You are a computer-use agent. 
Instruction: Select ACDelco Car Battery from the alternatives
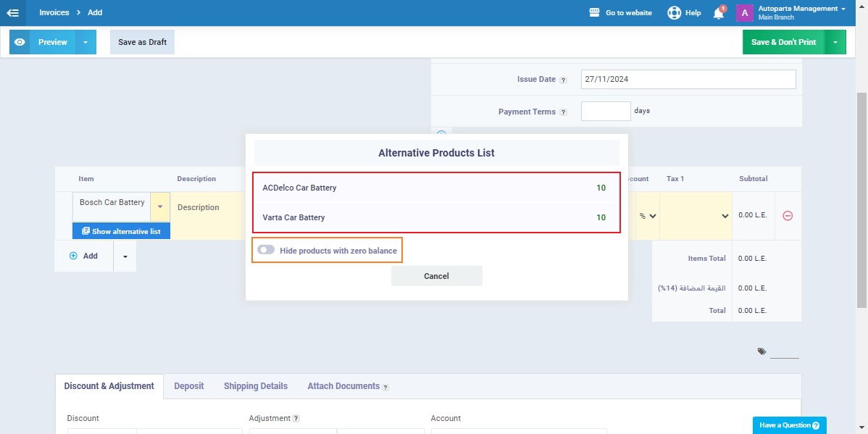tap(437, 188)
